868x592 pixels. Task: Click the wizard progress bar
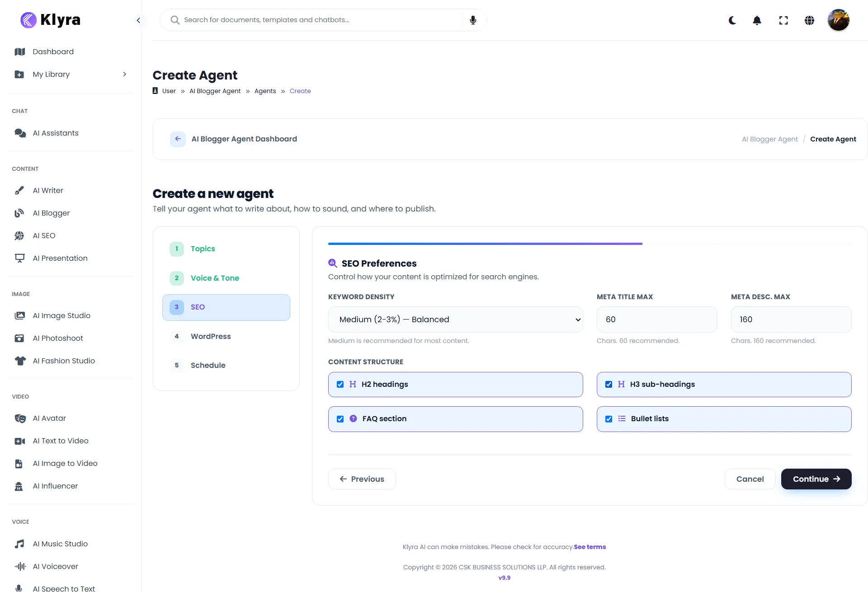[590, 244]
